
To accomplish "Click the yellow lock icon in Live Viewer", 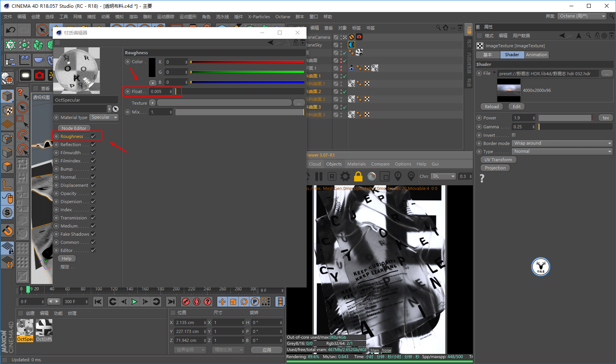I will 358,177.
